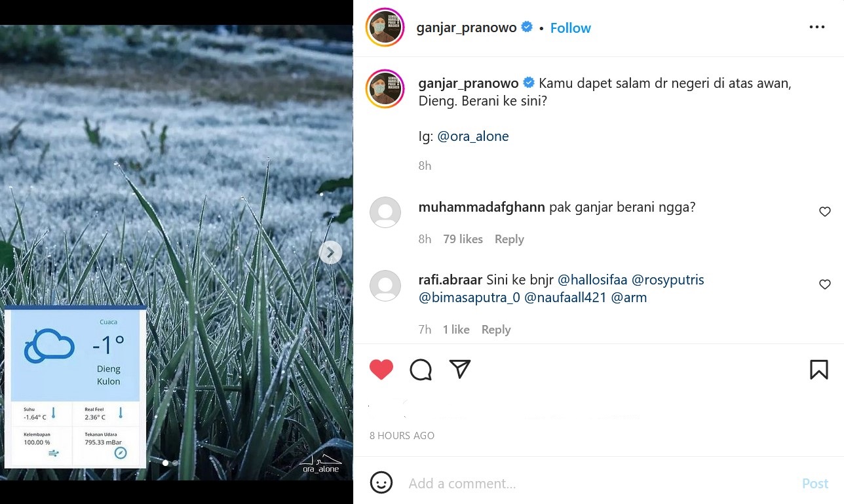
Task: Follow ganjar_pranowo
Action: pyautogui.click(x=570, y=28)
